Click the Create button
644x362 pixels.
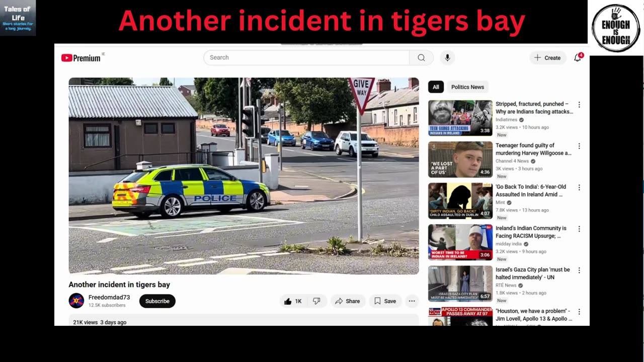coord(547,58)
